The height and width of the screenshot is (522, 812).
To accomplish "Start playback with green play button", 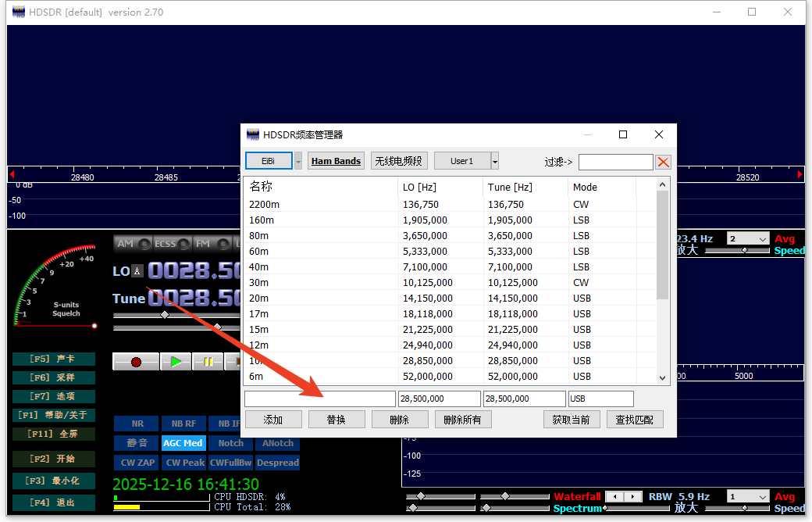I will tap(176, 362).
